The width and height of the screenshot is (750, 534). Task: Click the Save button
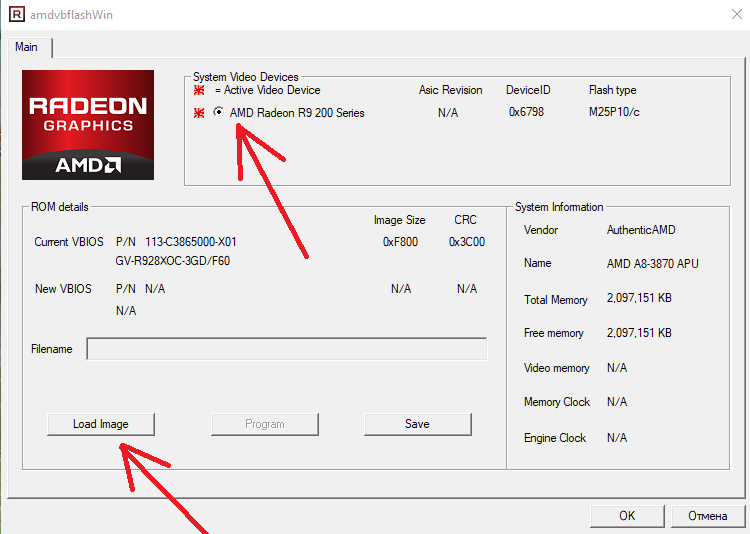[418, 424]
